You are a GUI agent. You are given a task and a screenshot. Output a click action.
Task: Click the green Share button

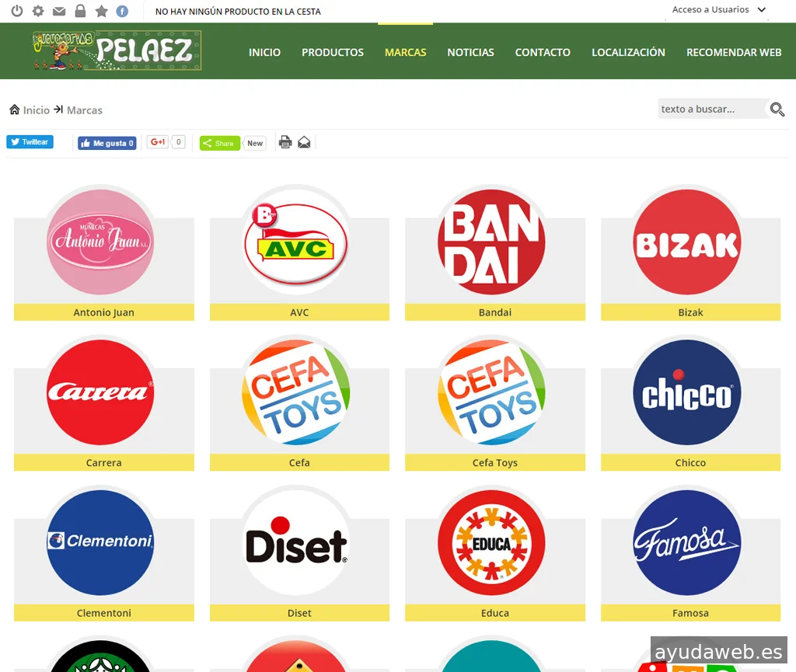click(x=220, y=143)
